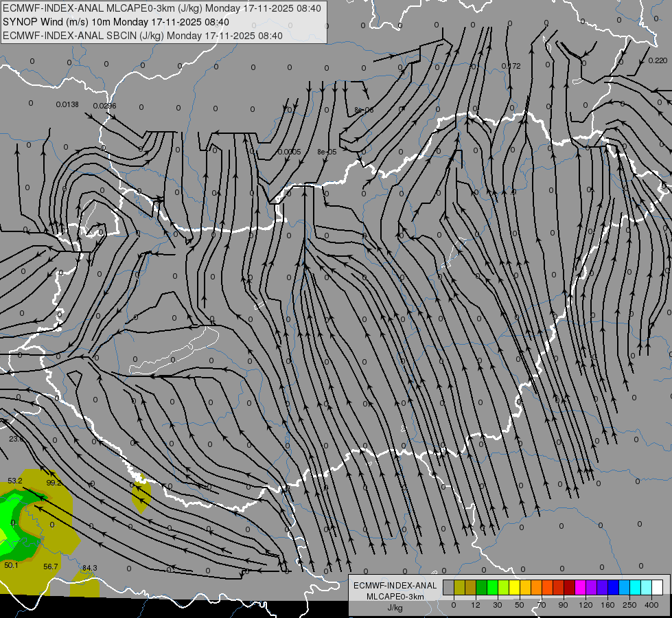Click the legend tick label 30

pyautogui.click(x=498, y=605)
